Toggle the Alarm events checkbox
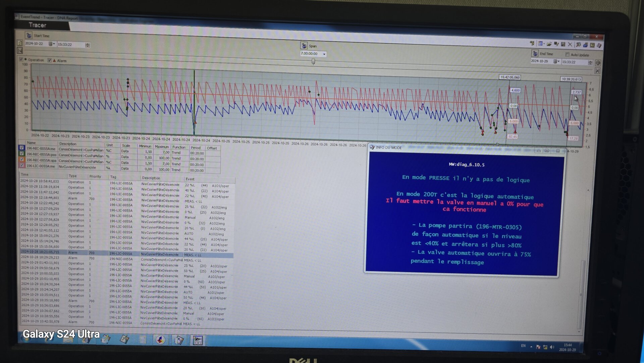This screenshot has height=363, width=644. pos(50,60)
